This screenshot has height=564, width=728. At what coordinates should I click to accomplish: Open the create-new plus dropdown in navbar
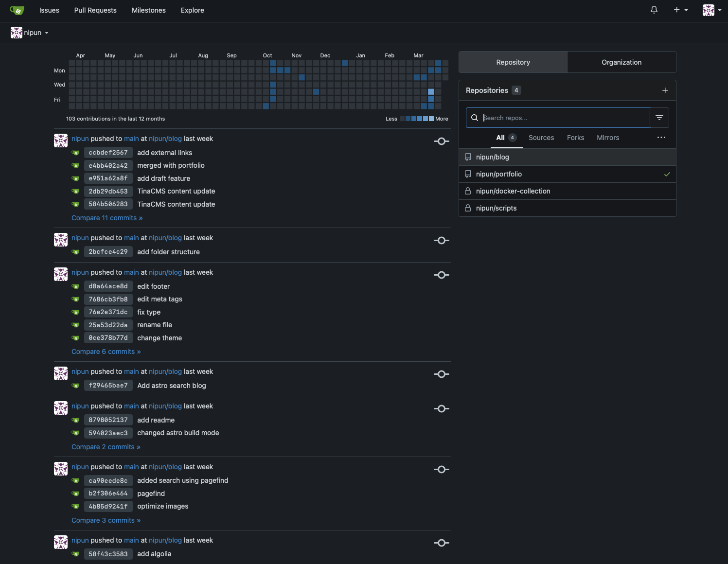click(x=680, y=10)
